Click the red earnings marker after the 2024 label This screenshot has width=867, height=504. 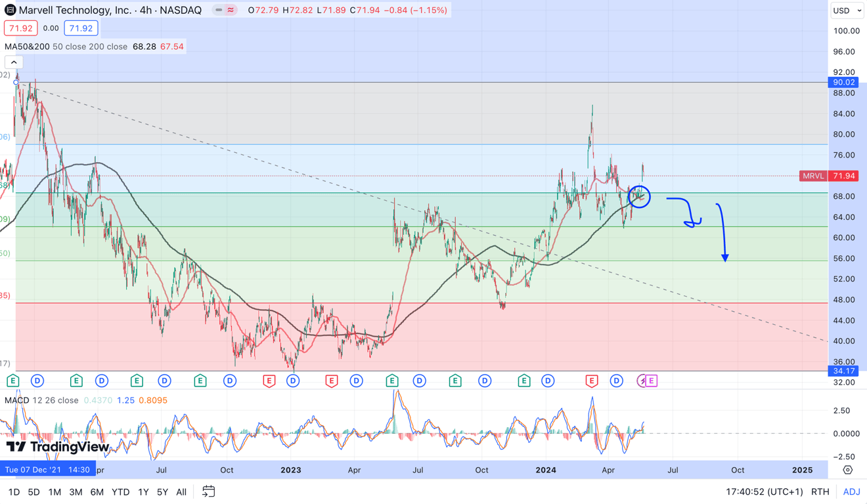tap(591, 381)
